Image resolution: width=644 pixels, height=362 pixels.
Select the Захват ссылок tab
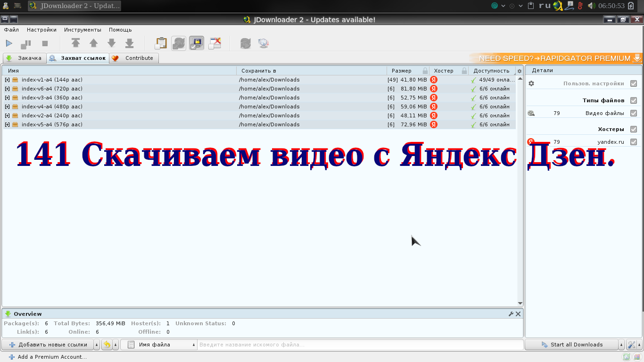pos(78,58)
